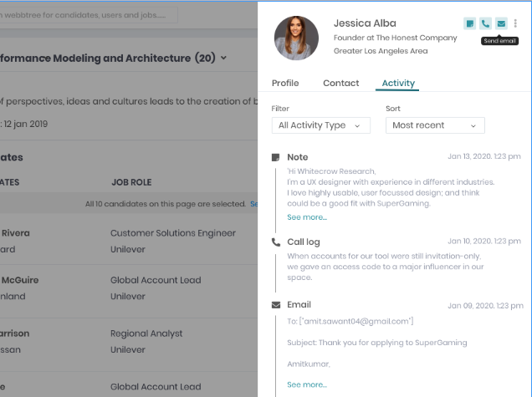Open the three-dot more options menu

coord(515,23)
